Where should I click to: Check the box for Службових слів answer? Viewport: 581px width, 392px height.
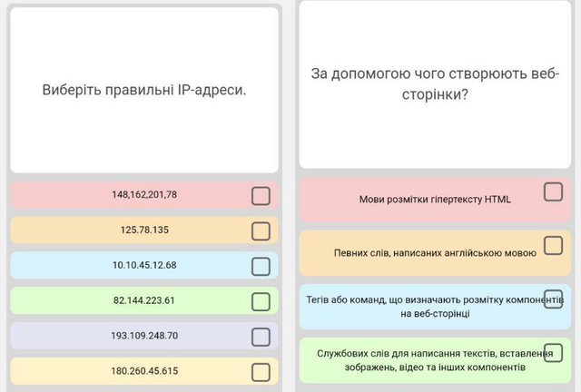(x=553, y=353)
